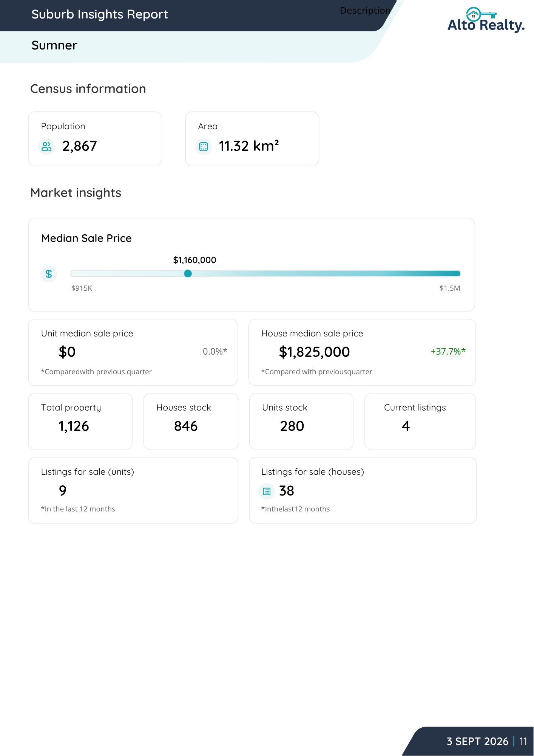This screenshot has height=756, width=534.
Task: Select the total property value "1,126"
Action: [74, 426]
